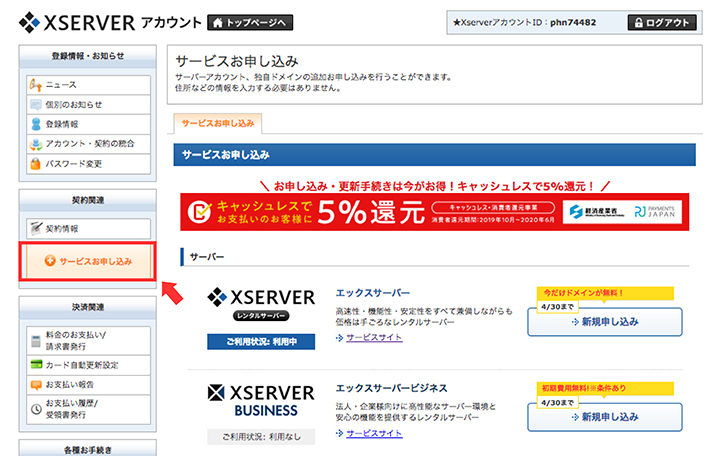This screenshot has height=456, width=720.
Task: Click the lock icon beside パスワード変更
Action: (35, 163)
